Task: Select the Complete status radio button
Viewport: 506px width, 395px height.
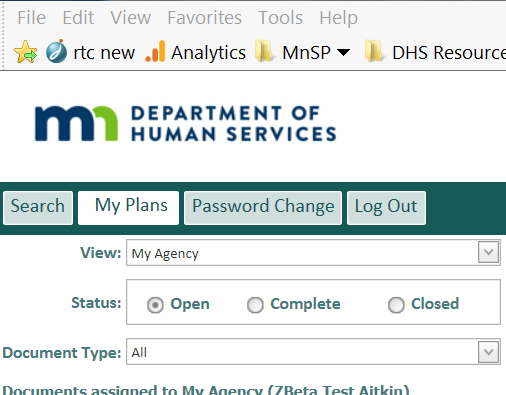Action: [x=255, y=305]
